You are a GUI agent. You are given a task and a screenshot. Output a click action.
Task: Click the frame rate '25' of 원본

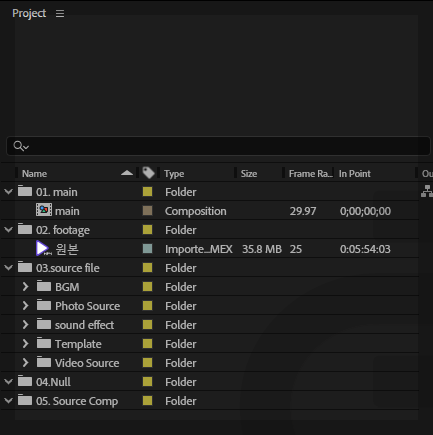[x=296, y=249]
